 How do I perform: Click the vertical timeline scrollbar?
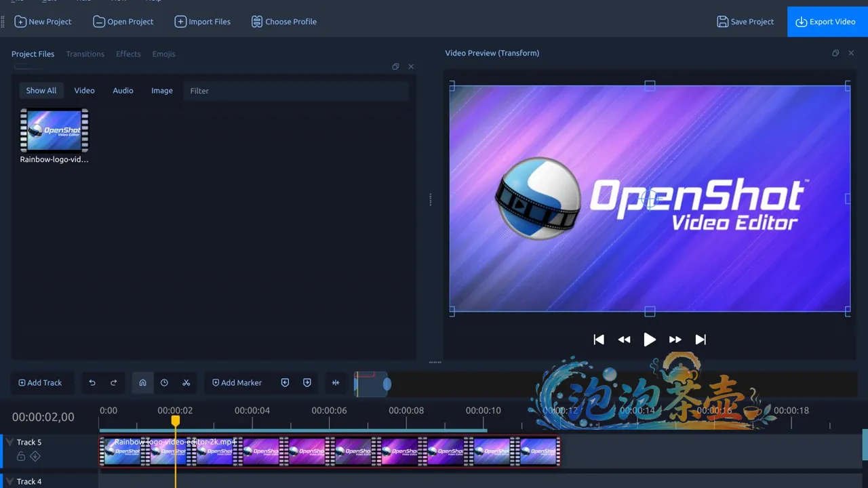(865, 445)
